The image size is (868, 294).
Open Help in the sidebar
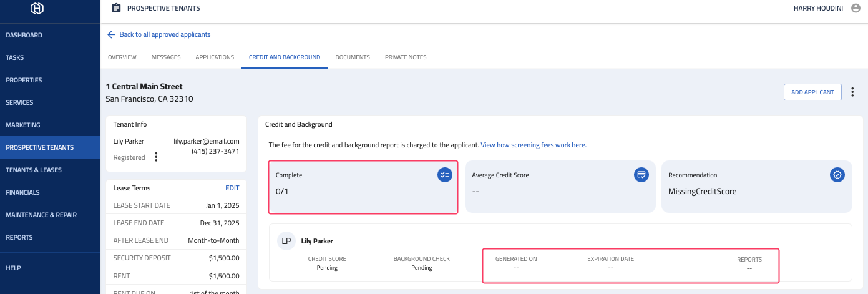coord(50,268)
